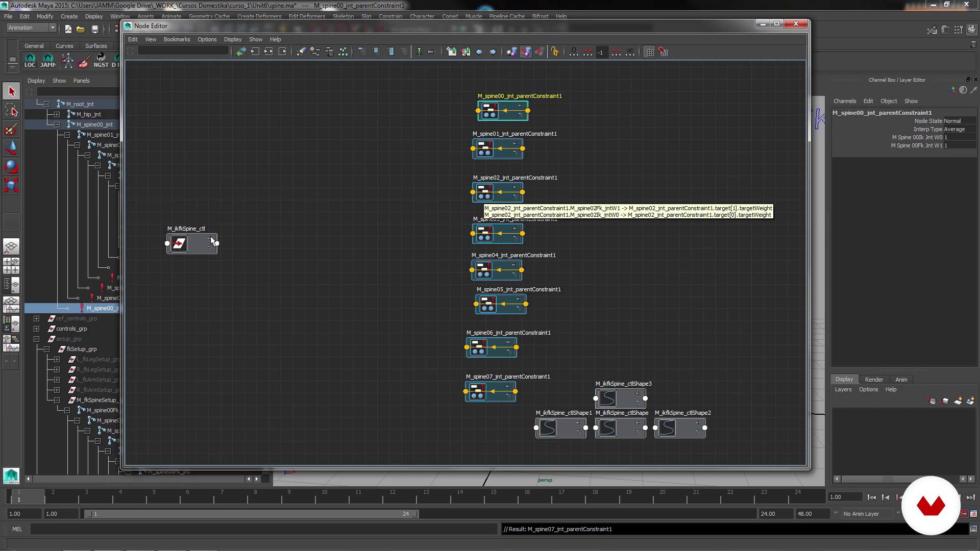The height and width of the screenshot is (551, 980).
Task: Open Options menu in Node Editor
Action: click(x=207, y=39)
